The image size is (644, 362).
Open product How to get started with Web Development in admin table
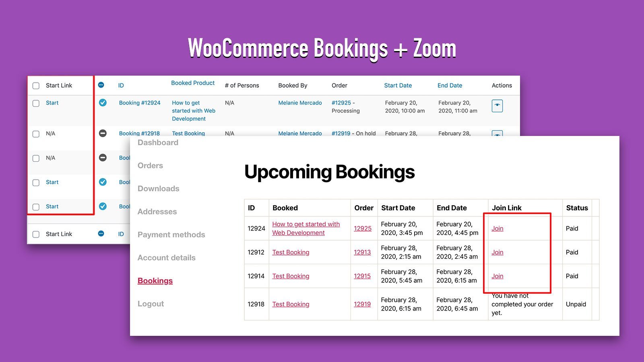click(194, 111)
